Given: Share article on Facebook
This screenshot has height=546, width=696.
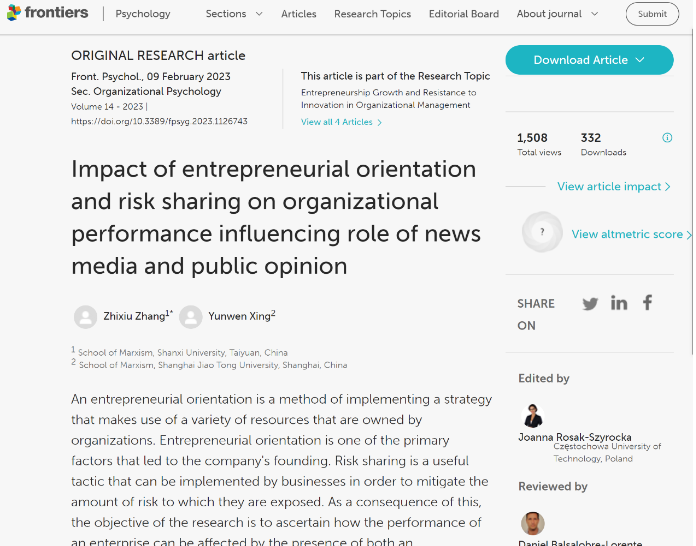Looking at the screenshot, I should 647,303.
